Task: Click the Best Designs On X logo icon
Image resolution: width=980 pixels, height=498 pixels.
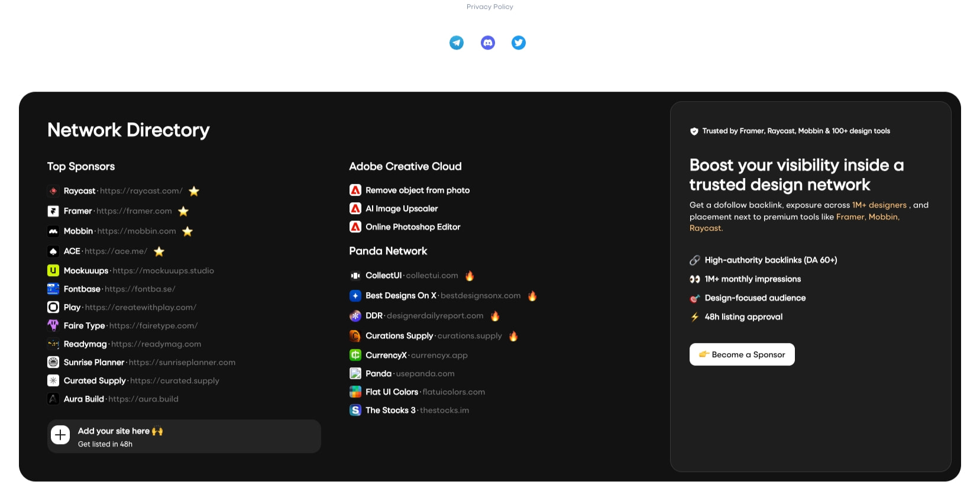Action: [x=355, y=296]
